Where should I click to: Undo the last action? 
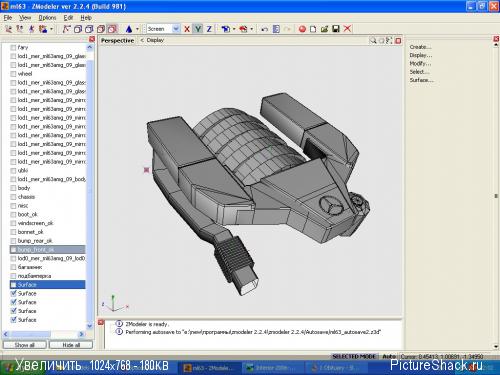click(265, 29)
